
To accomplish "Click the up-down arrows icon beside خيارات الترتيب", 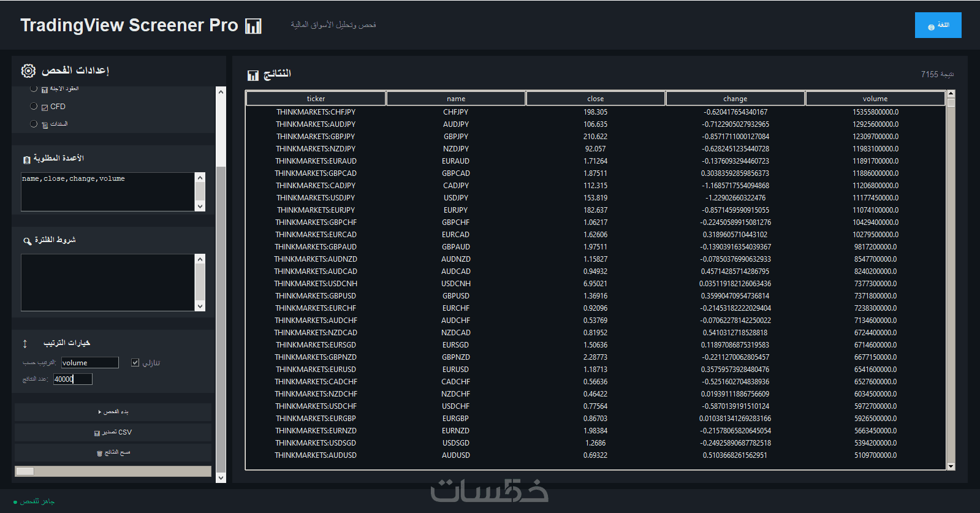I will tap(25, 343).
